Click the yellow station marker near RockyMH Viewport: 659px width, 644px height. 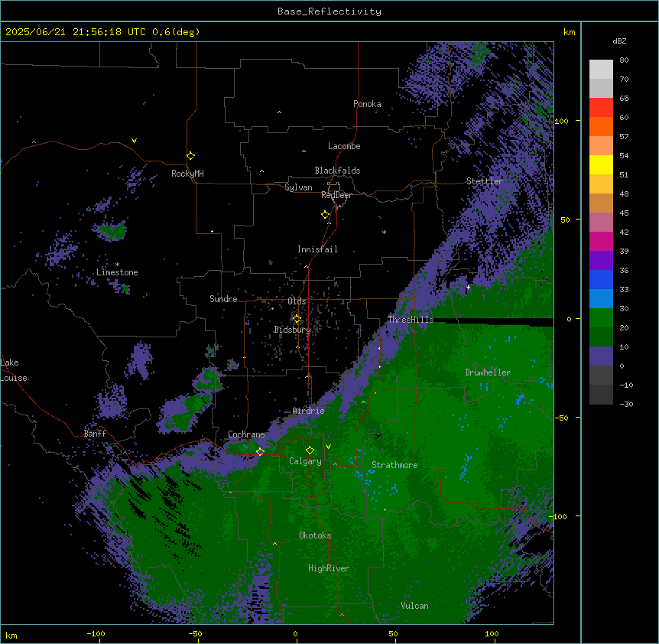point(191,156)
